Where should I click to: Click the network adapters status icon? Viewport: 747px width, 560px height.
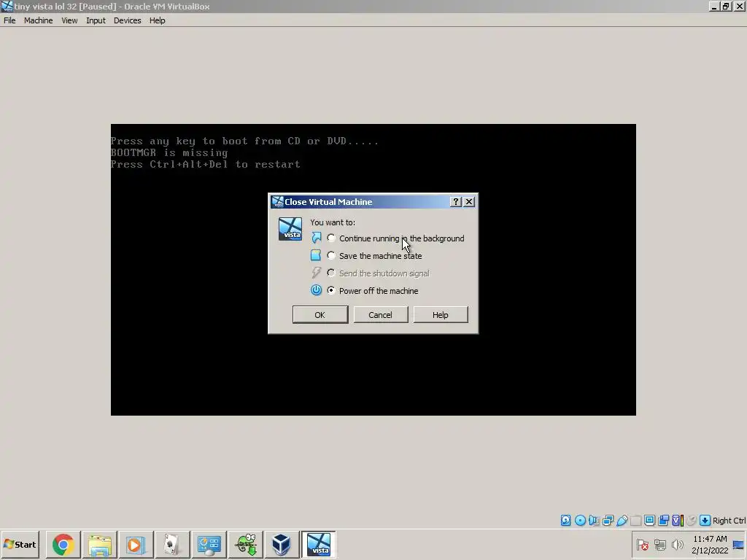(608, 521)
